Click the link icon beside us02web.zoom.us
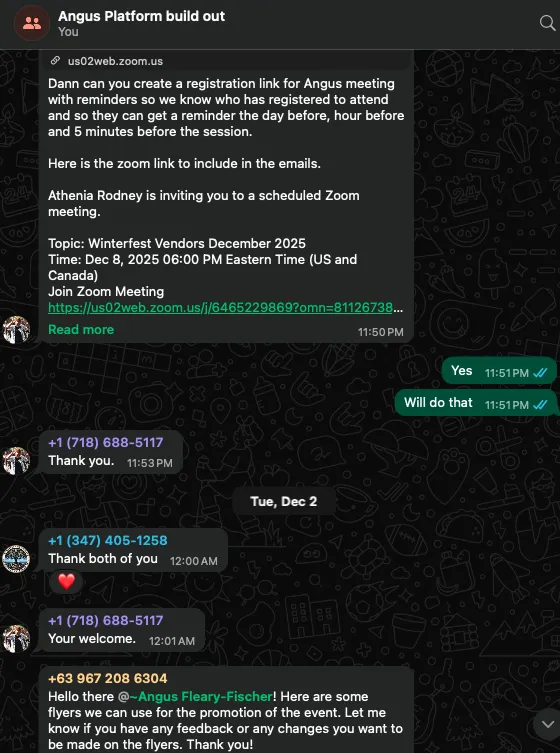This screenshot has height=753, width=560. [56, 61]
